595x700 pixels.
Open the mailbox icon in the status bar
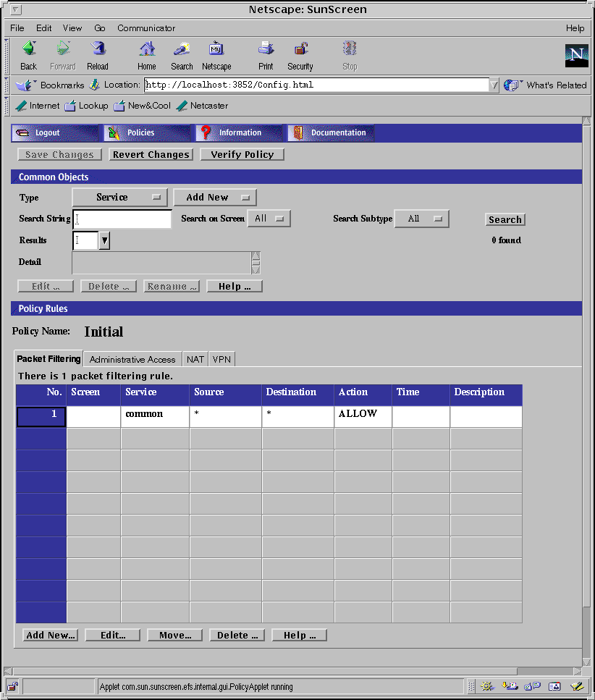click(510, 686)
